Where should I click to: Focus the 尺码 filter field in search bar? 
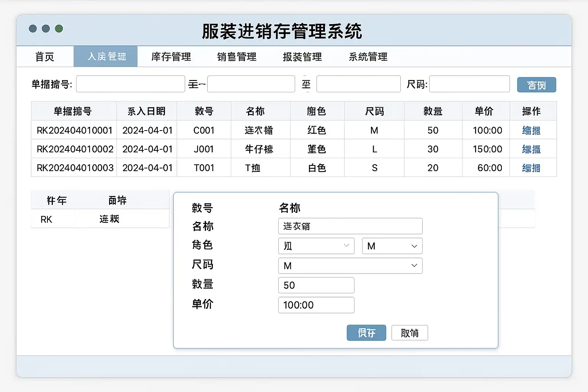(x=469, y=84)
